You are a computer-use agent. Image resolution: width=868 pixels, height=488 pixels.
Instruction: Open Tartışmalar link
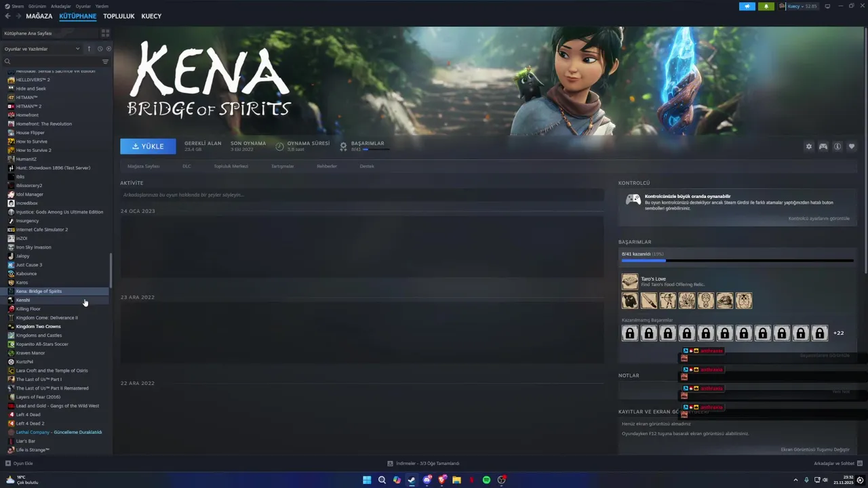point(282,166)
